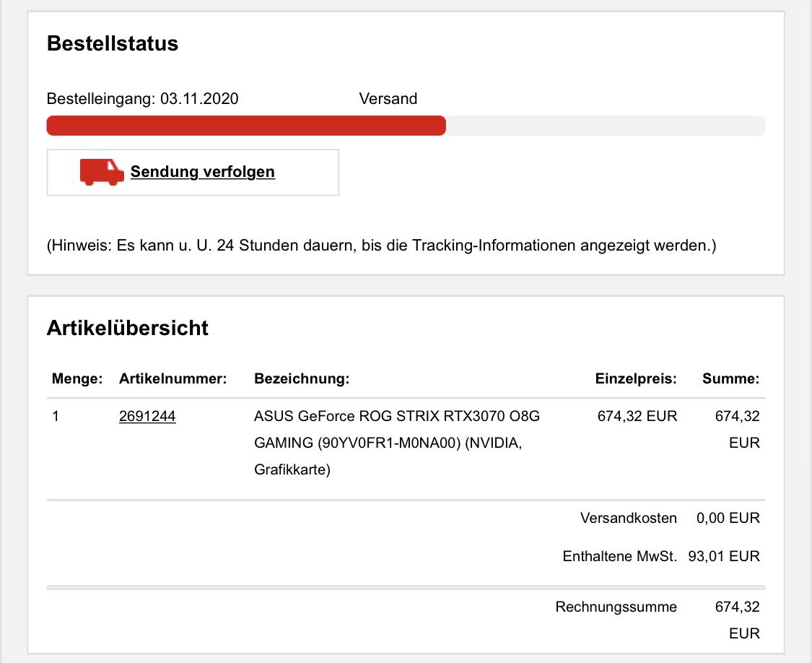Select the Artikelübersicht heading

(x=127, y=328)
